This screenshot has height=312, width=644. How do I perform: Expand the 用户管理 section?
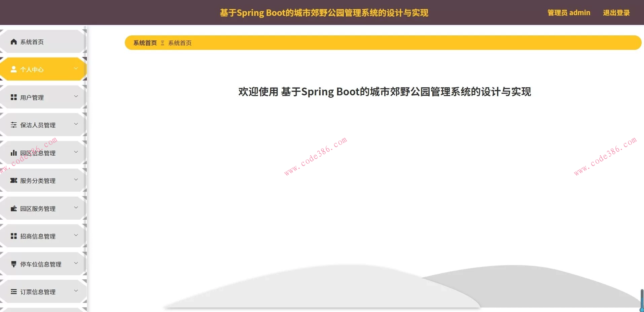point(75,96)
